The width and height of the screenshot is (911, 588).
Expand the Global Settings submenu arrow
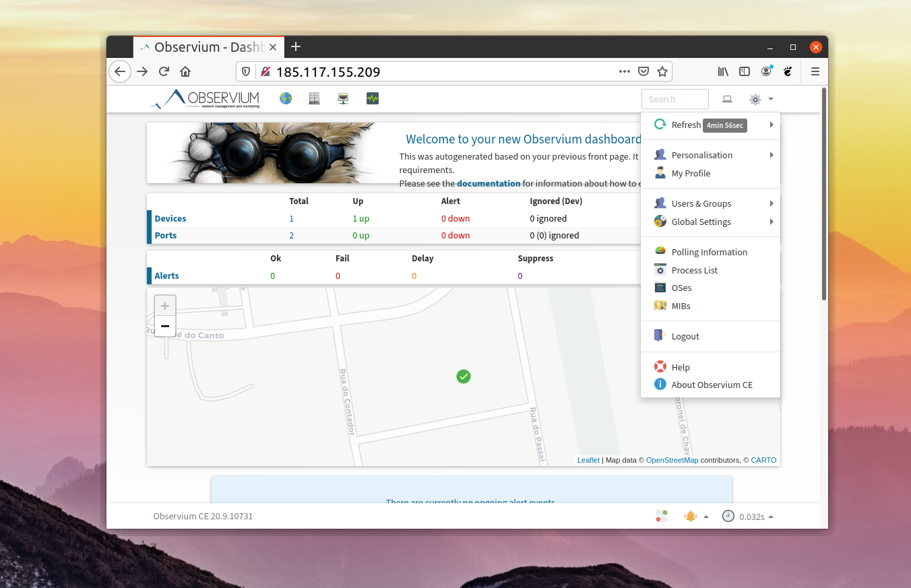pos(772,222)
